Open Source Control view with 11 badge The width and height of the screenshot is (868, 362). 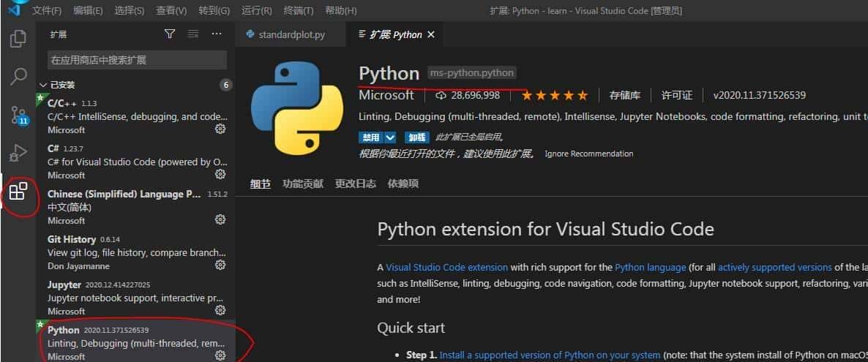point(19,115)
